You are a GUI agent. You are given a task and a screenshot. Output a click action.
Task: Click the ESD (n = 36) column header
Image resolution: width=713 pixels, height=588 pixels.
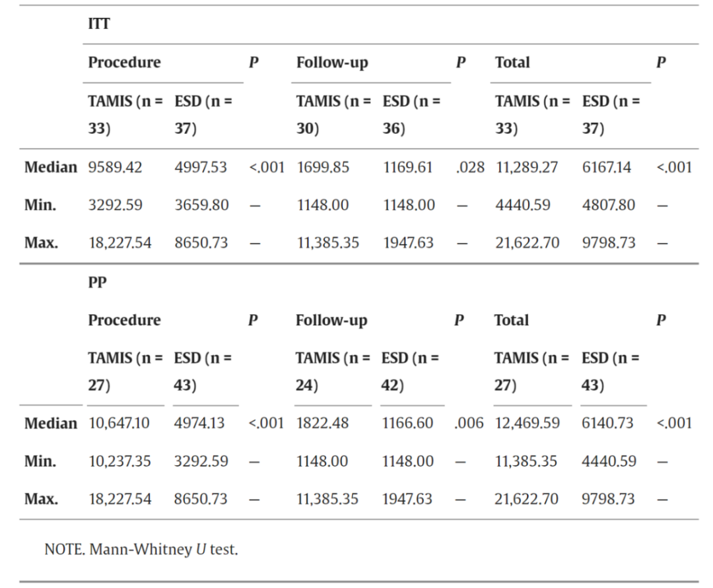click(412, 115)
